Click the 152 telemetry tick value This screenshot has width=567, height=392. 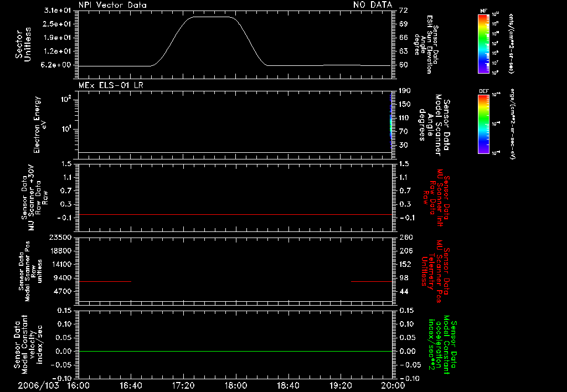[x=406, y=264]
